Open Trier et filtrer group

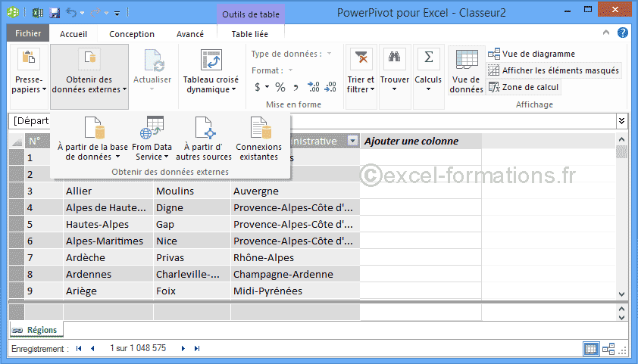(x=361, y=76)
